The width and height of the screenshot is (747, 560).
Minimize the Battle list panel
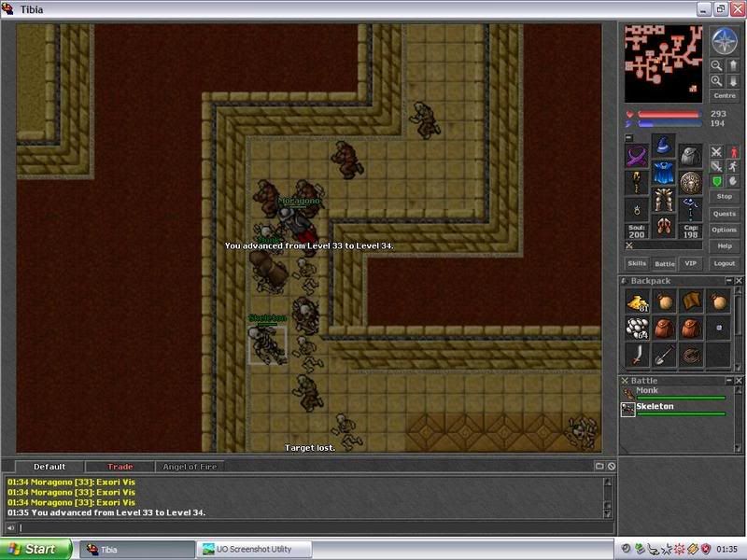click(x=729, y=381)
